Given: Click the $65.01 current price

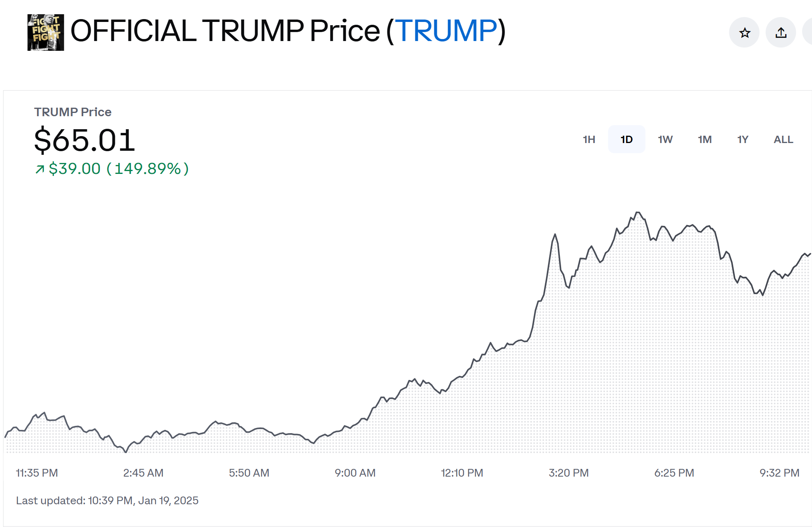Looking at the screenshot, I should (84, 140).
